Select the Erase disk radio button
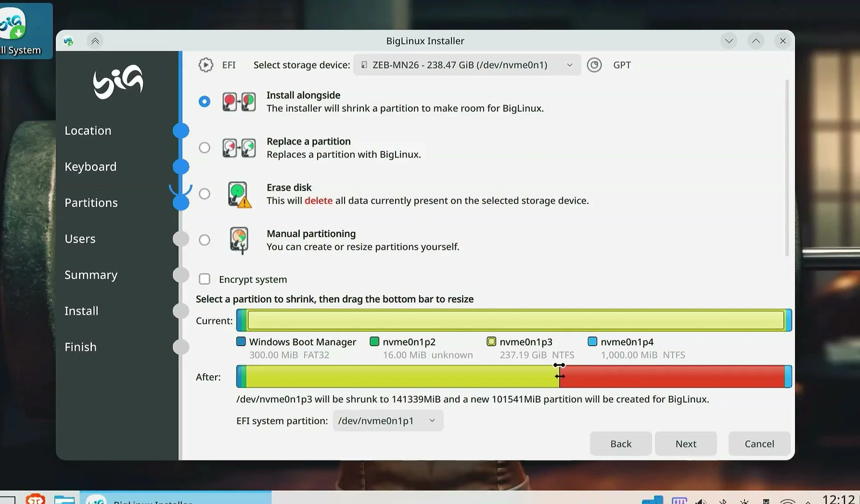This screenshot has height=504, width=860. tap(204, 194)
